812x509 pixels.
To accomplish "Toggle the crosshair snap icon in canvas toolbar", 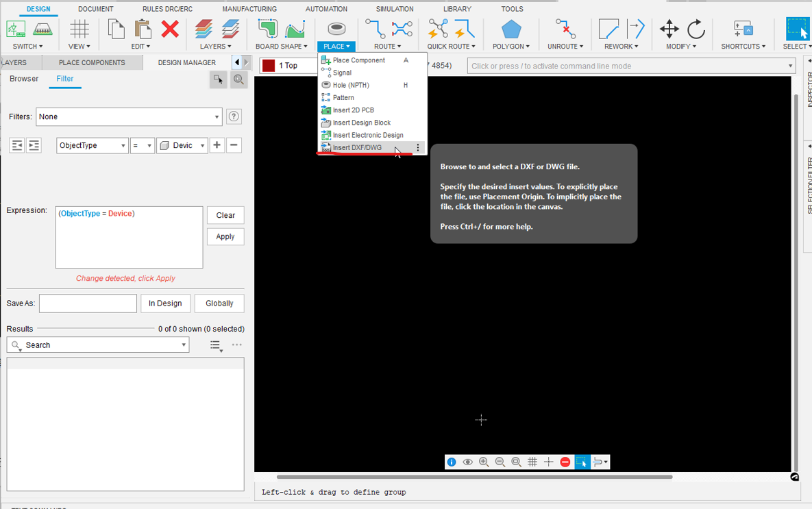I will (x=549, y=462).
